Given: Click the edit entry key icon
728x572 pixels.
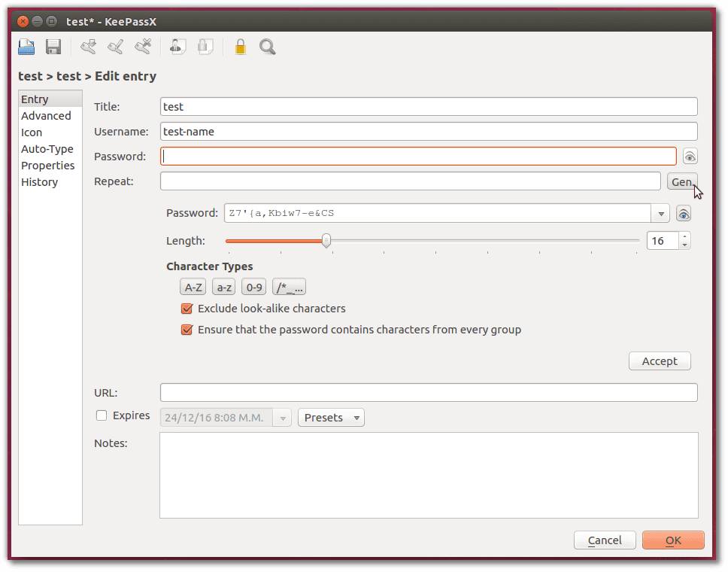Looking at the screenshot, I should (x=116, y=47).
